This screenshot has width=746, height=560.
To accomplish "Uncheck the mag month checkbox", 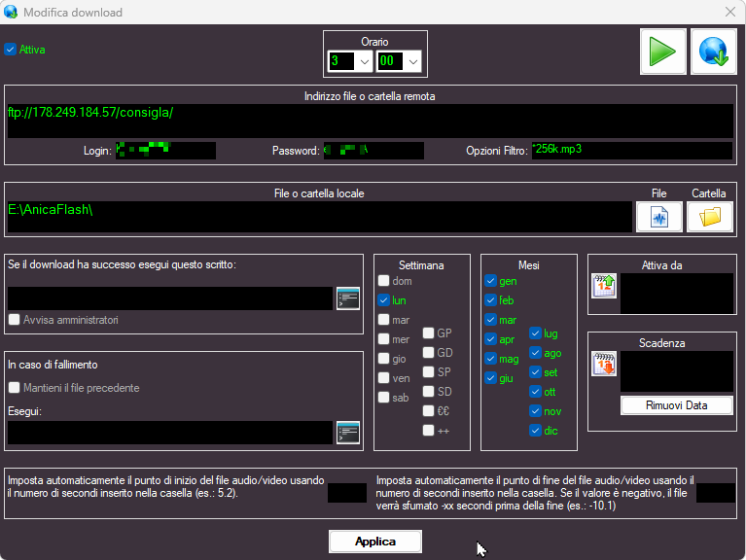I will click(x=490, y=359).
